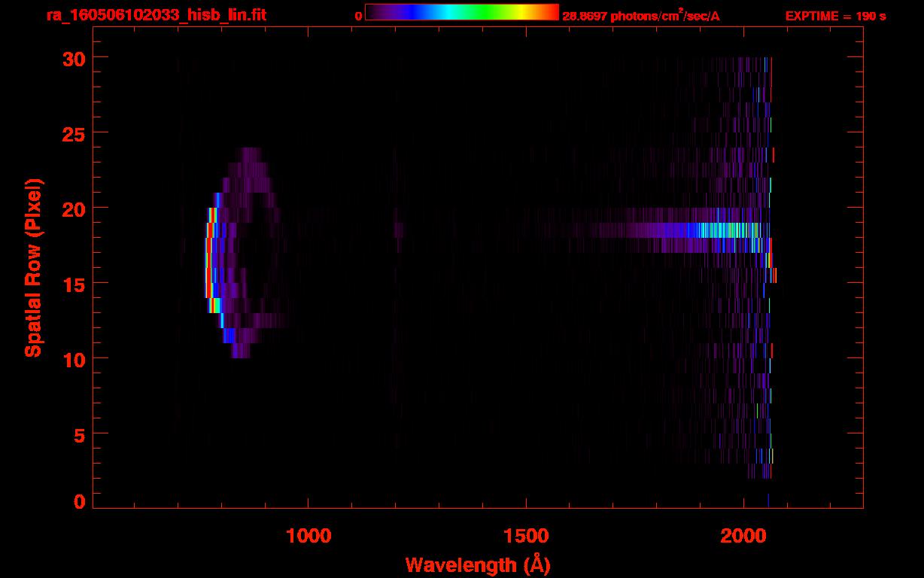This screenshot has height=578, width=924.
Task: Click the faint emission spot near 1200 Å
Action: pyautogui.click(x=398, y=230)
